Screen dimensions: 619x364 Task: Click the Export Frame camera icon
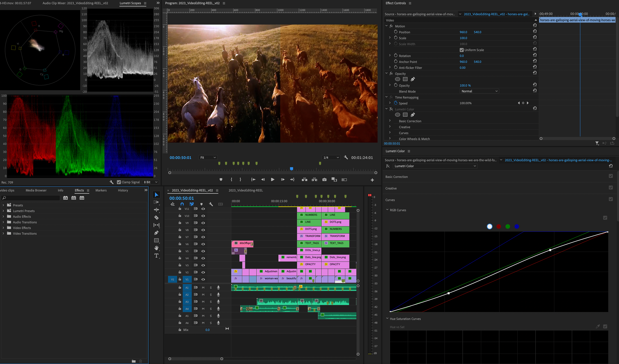click(324, 180)
